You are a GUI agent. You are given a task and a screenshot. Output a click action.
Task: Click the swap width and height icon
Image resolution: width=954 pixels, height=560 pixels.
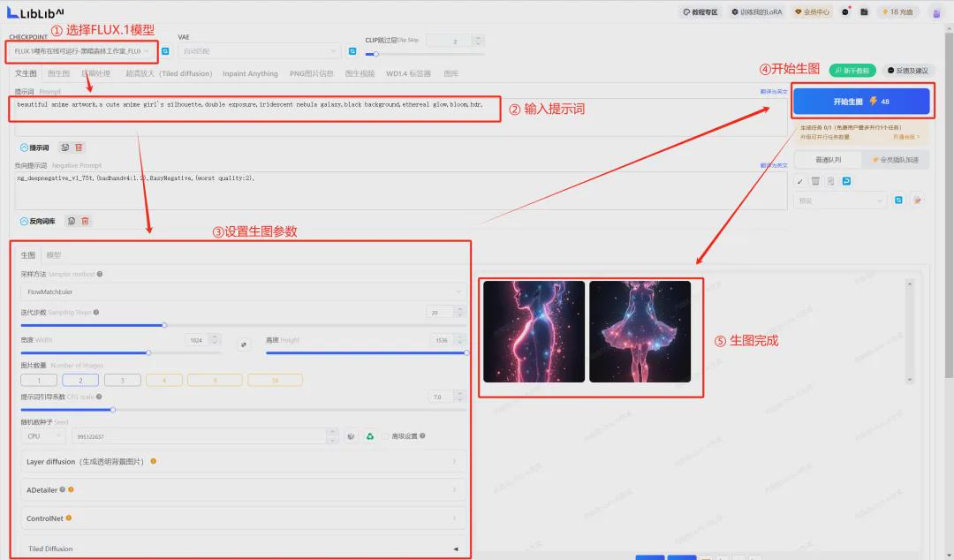point(245,344)
